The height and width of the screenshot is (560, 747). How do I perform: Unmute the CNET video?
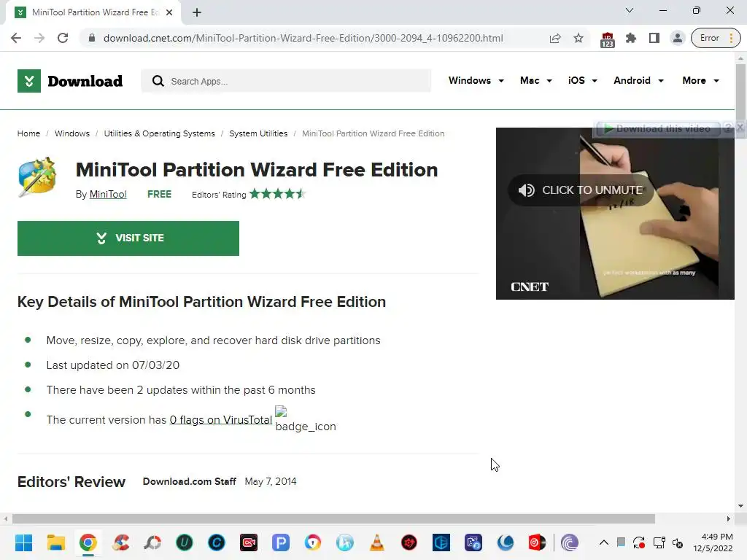(x=581, y=190)
